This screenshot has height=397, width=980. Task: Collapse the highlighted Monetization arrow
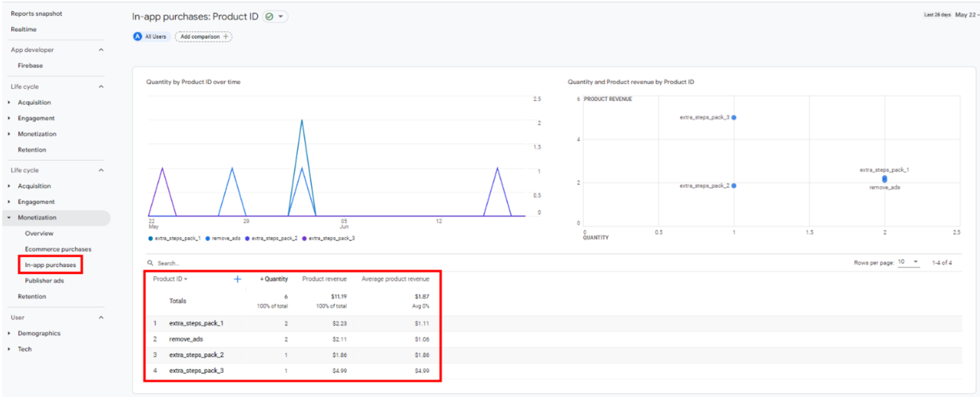(x=9, y=218)
